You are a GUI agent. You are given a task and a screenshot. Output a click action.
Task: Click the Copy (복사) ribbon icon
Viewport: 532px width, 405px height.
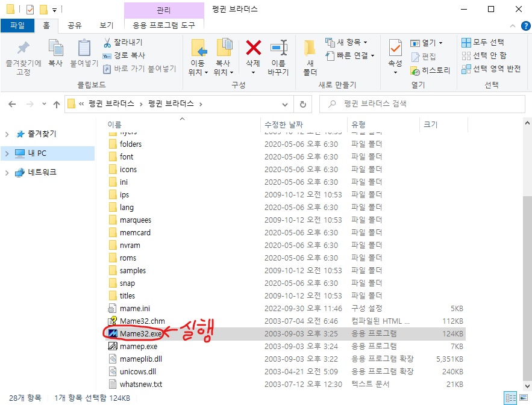(x=55, y=48)
